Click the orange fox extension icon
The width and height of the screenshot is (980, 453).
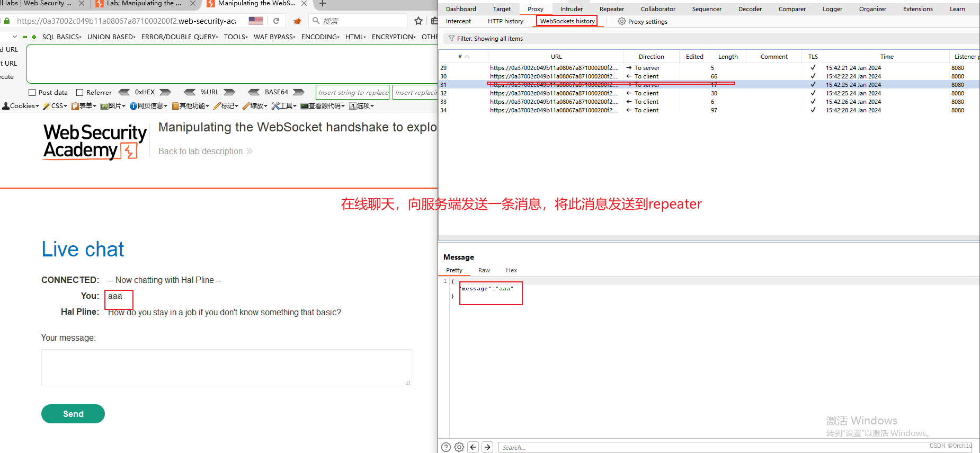click(x=297, y=21)
